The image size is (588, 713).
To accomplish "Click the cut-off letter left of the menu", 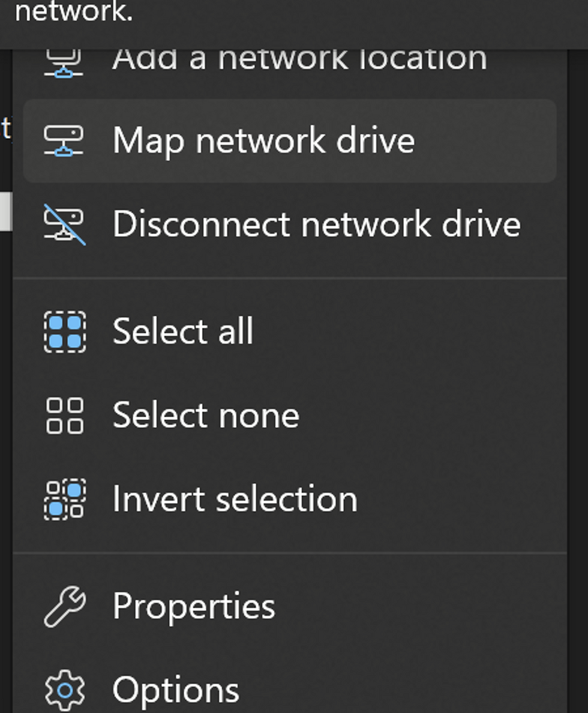I will pos(5,128).
